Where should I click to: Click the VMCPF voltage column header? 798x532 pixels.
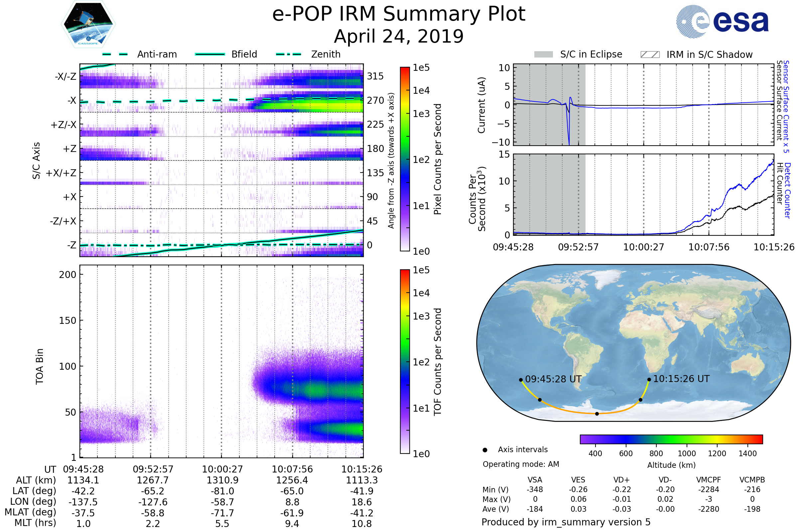(x=709, y=480)
